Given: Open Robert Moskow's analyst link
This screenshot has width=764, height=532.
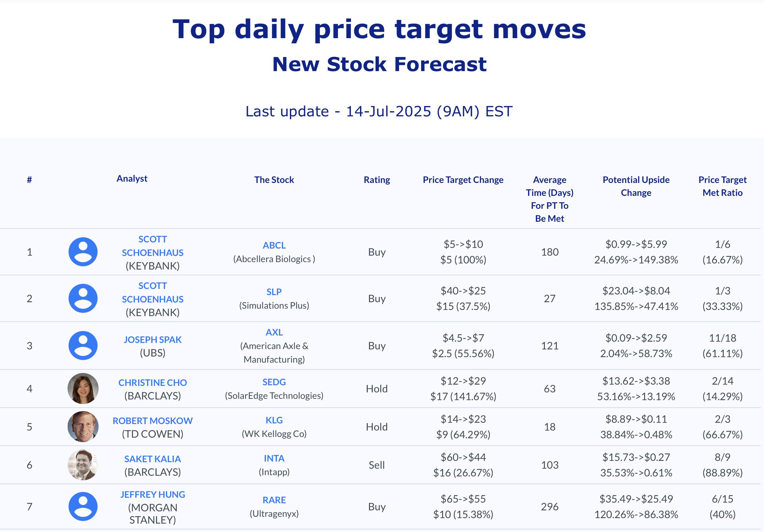Looking at the screenshot, I should pos(153,421).
